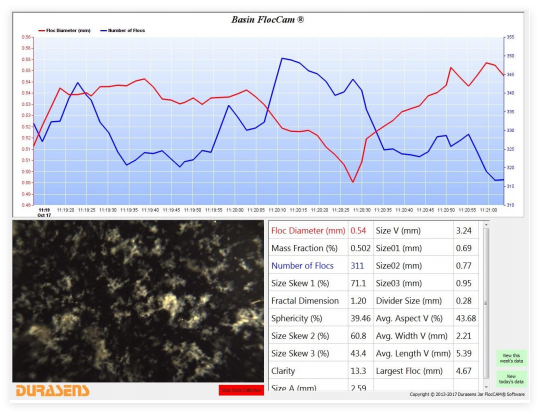540x413 pixels.
Task: Click the Size01 value 0.69
Action: pos(464,248)
